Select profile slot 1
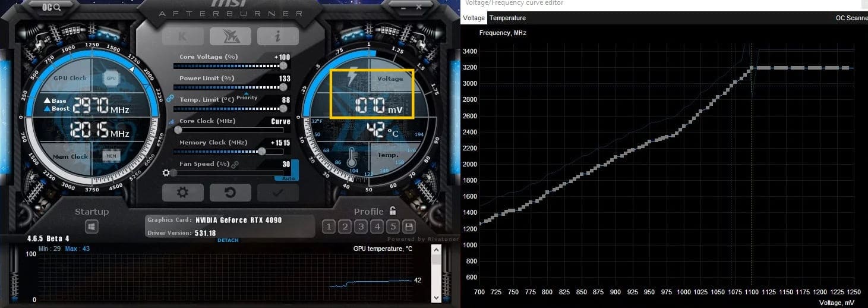 329,227
